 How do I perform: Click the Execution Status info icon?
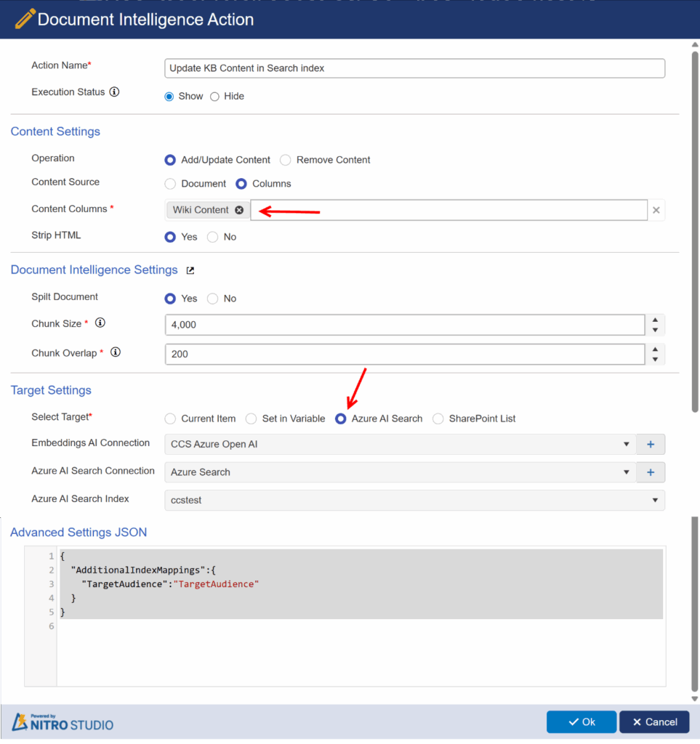114,92
